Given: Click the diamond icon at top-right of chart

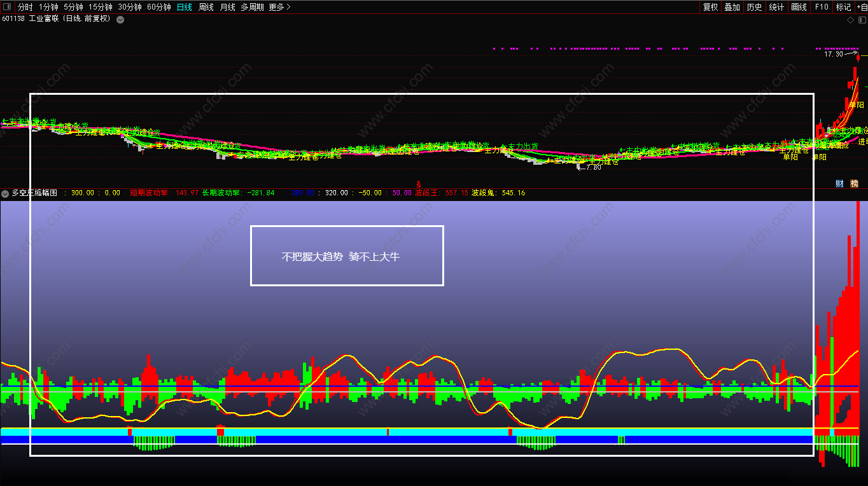Looking at the screenshot, I should click(851, 20).
